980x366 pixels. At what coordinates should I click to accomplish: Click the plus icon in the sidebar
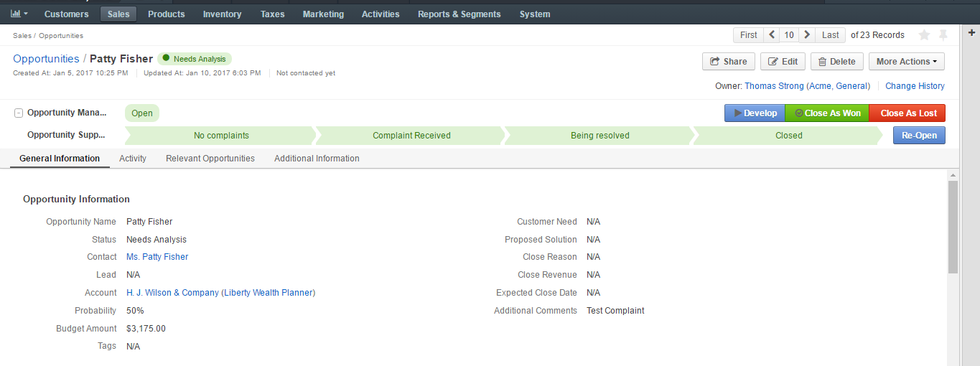point(972,33)
